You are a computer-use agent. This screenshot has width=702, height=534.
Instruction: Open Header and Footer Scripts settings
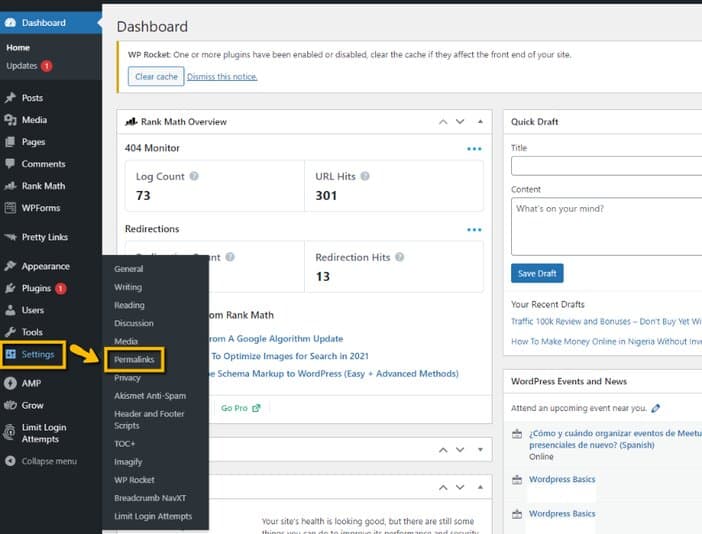click(x=149, y=420)
